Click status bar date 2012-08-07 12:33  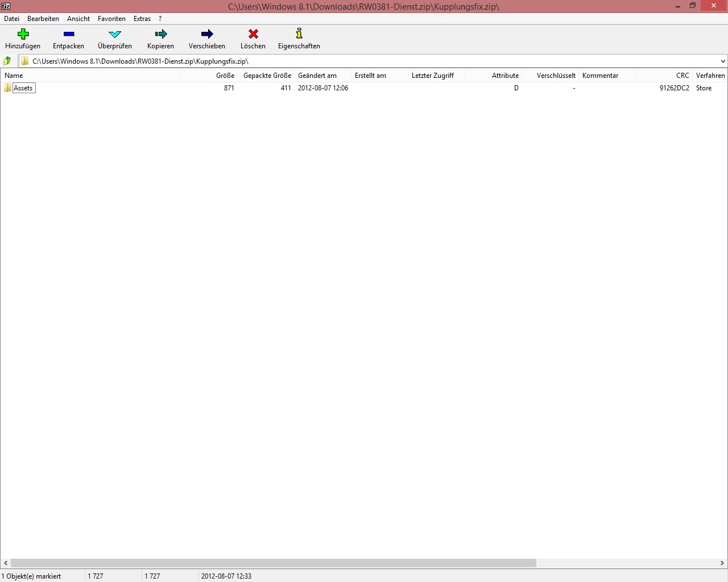tap(226, 576)
